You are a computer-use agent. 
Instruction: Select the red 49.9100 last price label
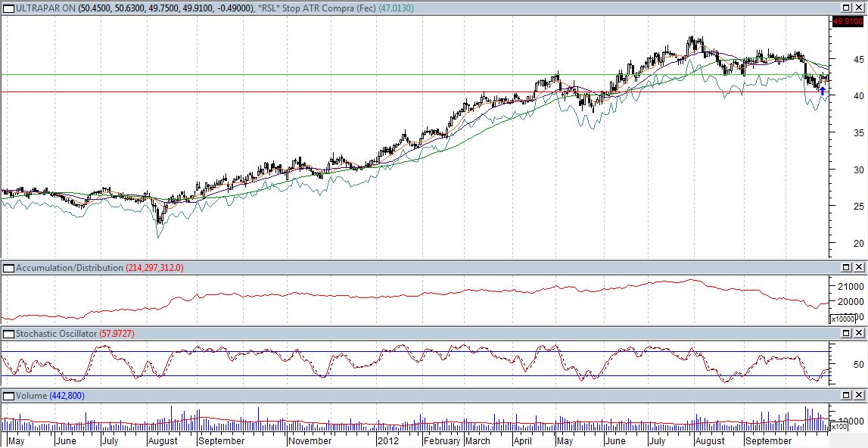pyautogui.click(x=848, y=23)
